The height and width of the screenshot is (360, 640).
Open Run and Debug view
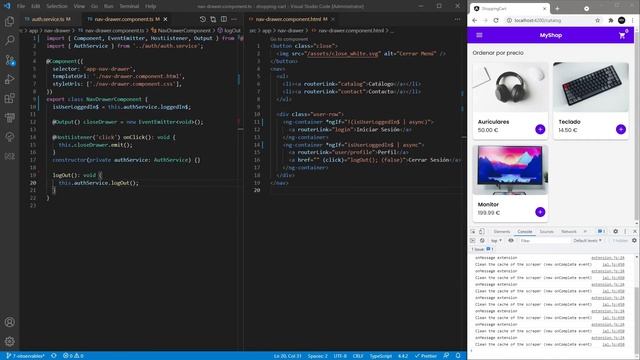point(9,79)
